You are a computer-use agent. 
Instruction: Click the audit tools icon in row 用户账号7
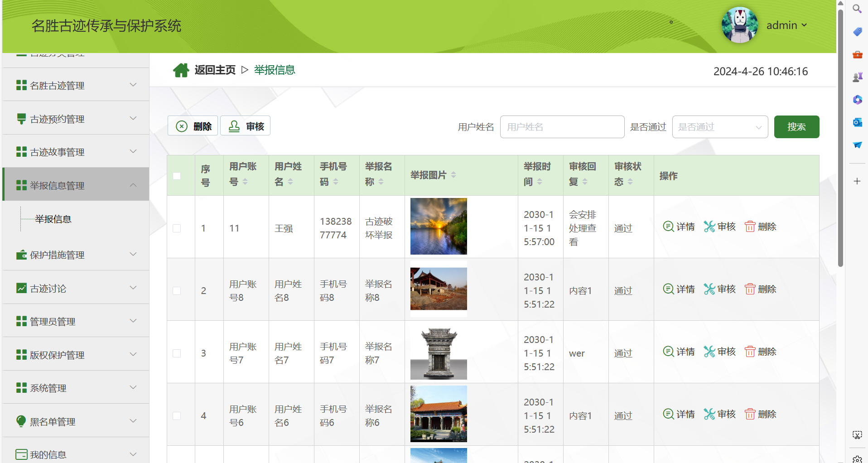click(x=709, y=351)
